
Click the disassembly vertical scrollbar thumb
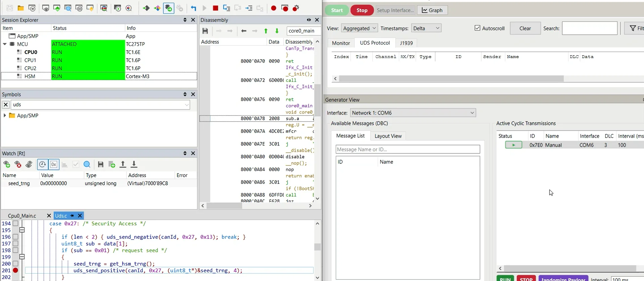coord(317,100)
